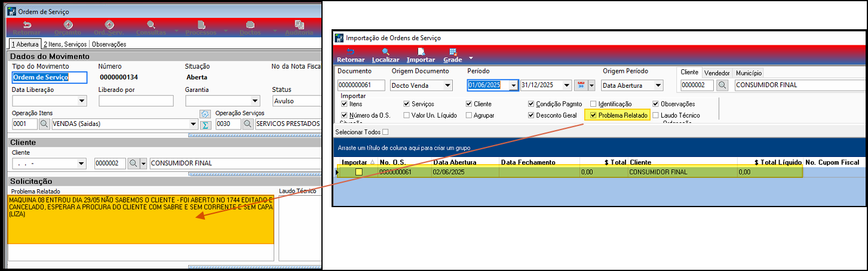
Task: Open Origem Documento Docto Venda dropdown
Action: [x=447, y=85]
